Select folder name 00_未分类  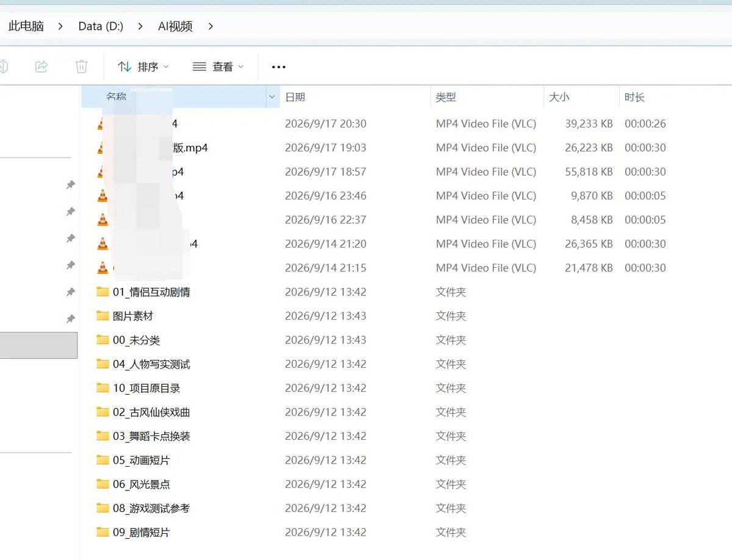point(137,340)
